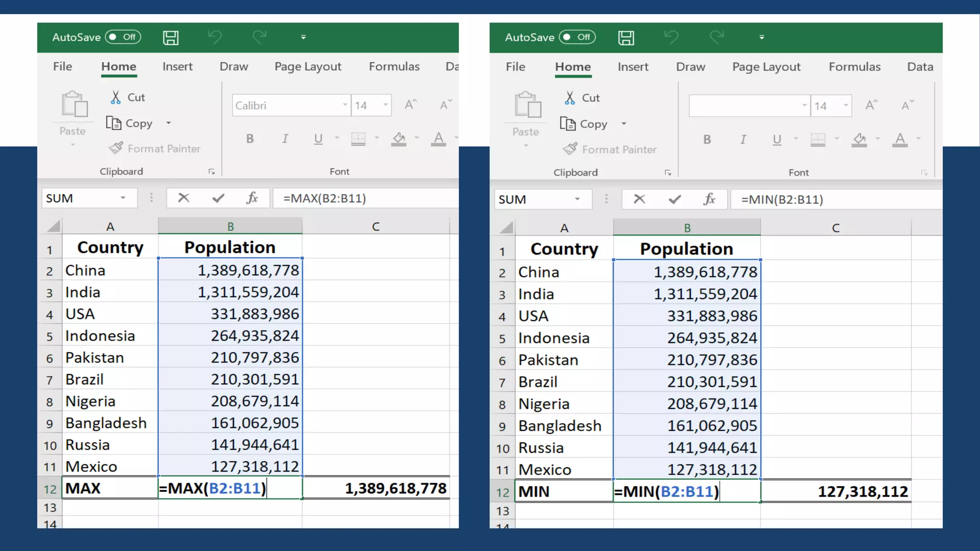Toggle AutoSave switch in right window
The height and width of the screenshot is (551, 980).
tap(577, 37)
